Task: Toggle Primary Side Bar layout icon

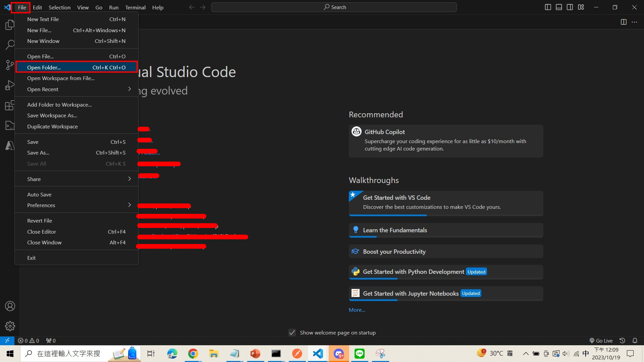Action: pyautogui.click(x=548, y=7)
